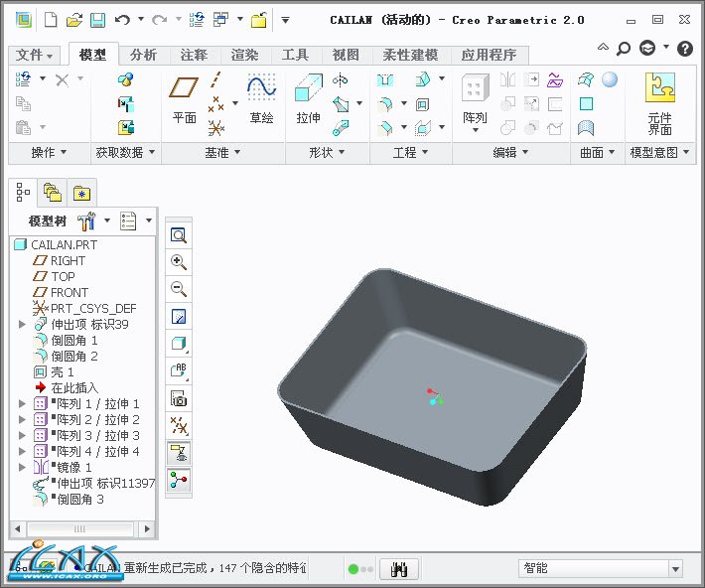The image size is (705, 588).
Task: Select 伸出项 标识11397 in tree
Action: pos(94,483)
